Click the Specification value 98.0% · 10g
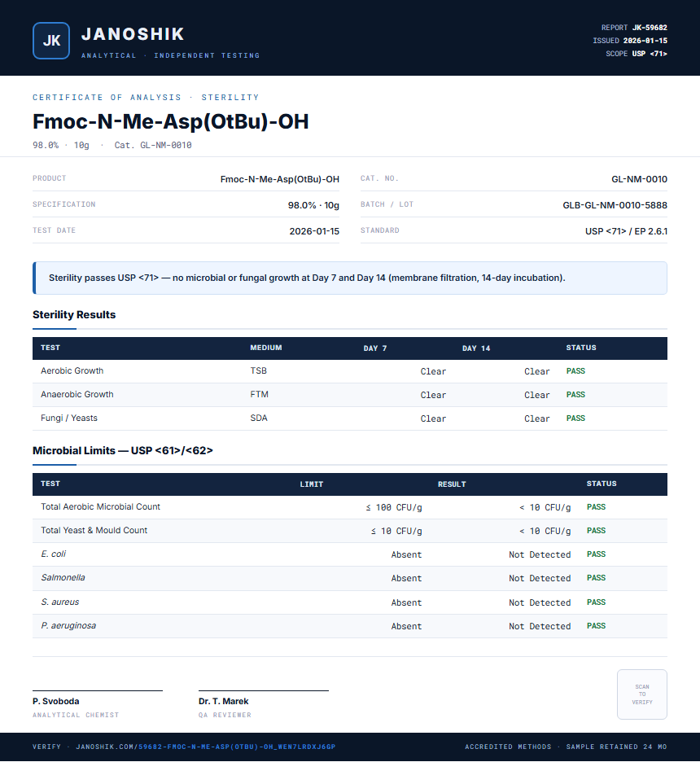This screenshot has width=700, height=784. tap(313, 205)
